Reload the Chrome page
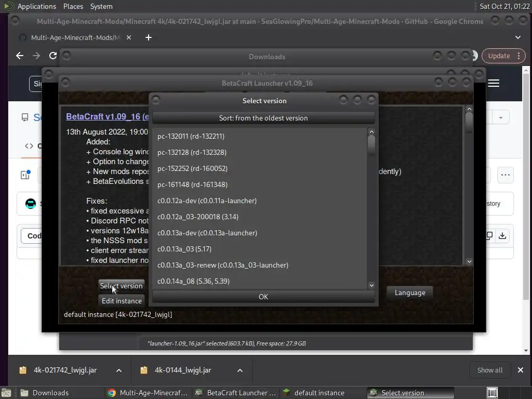The height and width of the screenshot is (399, 532). click(x=53, y=56)
